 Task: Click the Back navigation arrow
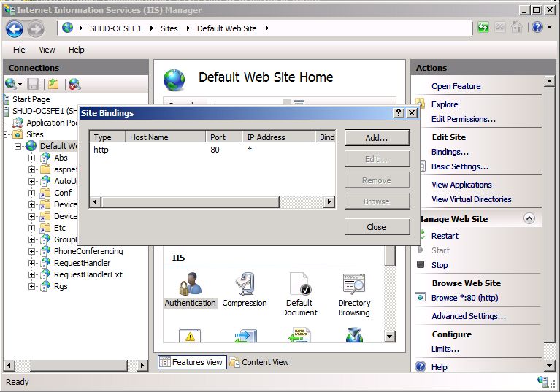pyautogui.click(x=15, y=28)
